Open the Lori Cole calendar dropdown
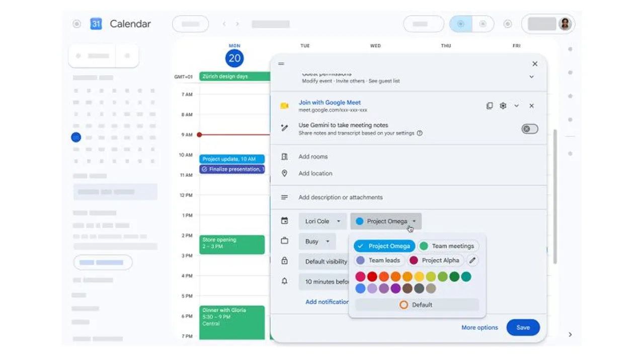644x362 pixels. pyautogui.click(x=323, y=221)
